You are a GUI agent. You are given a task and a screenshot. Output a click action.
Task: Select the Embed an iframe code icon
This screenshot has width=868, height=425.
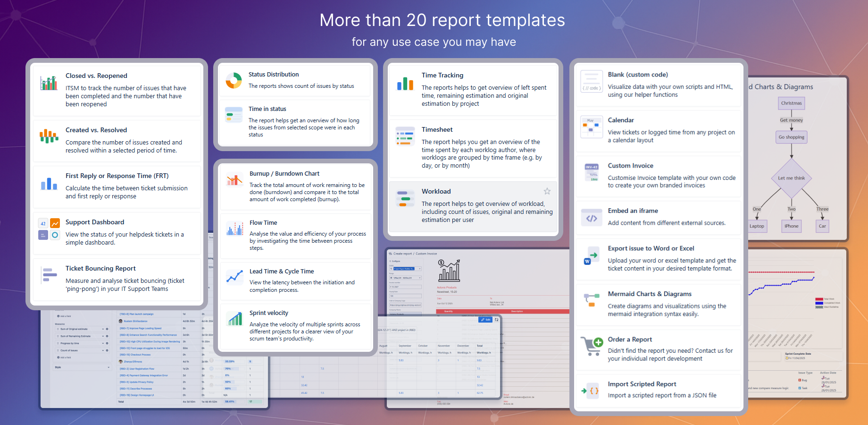click(x=591, y=217)
